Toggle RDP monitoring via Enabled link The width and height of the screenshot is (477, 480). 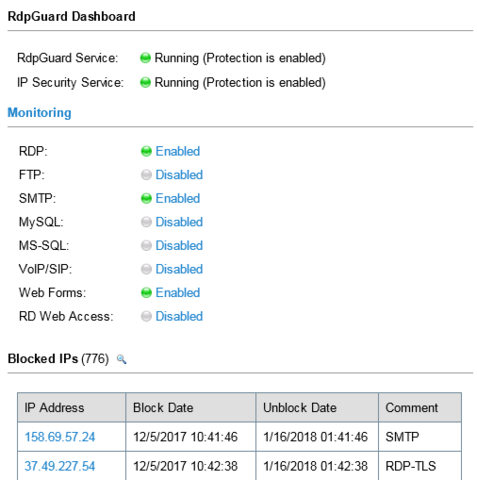(178, 151)
